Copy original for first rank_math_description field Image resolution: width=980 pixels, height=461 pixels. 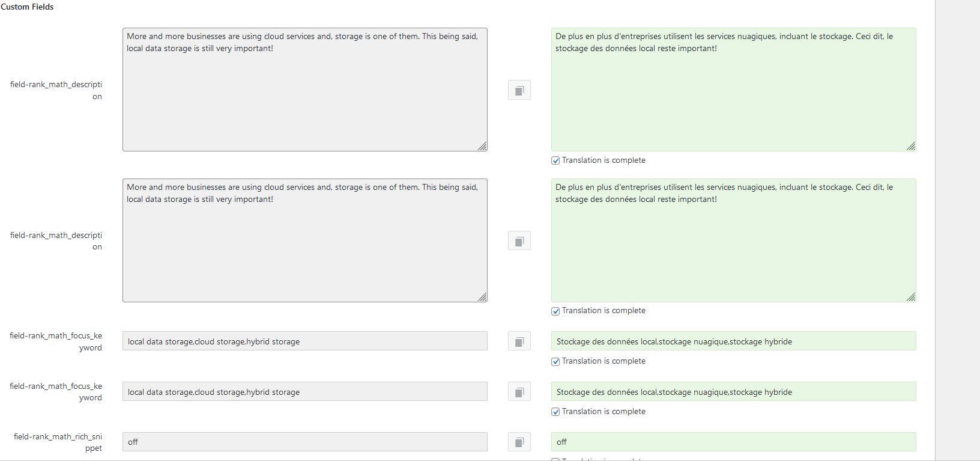pyautogui.click(x=519, y=90)
